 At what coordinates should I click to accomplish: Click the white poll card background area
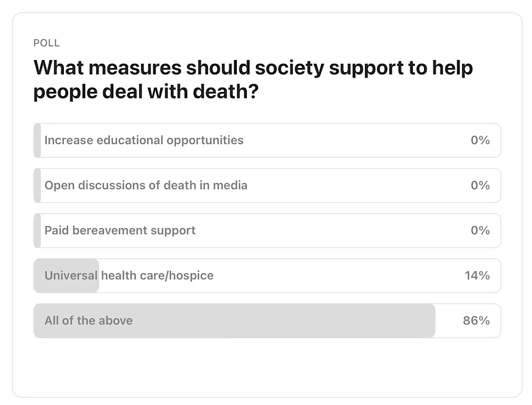coord(266,367)
